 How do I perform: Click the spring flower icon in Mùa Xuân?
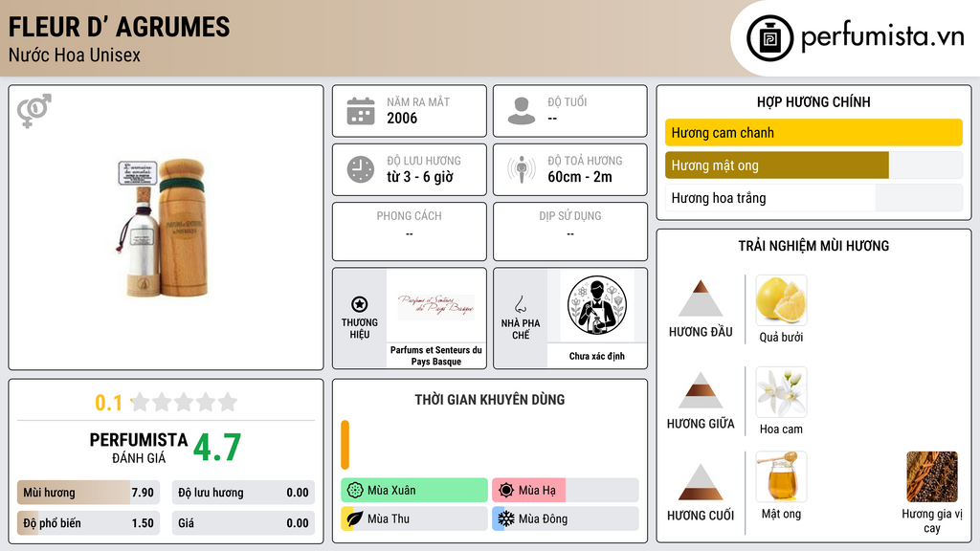point(355,490)
